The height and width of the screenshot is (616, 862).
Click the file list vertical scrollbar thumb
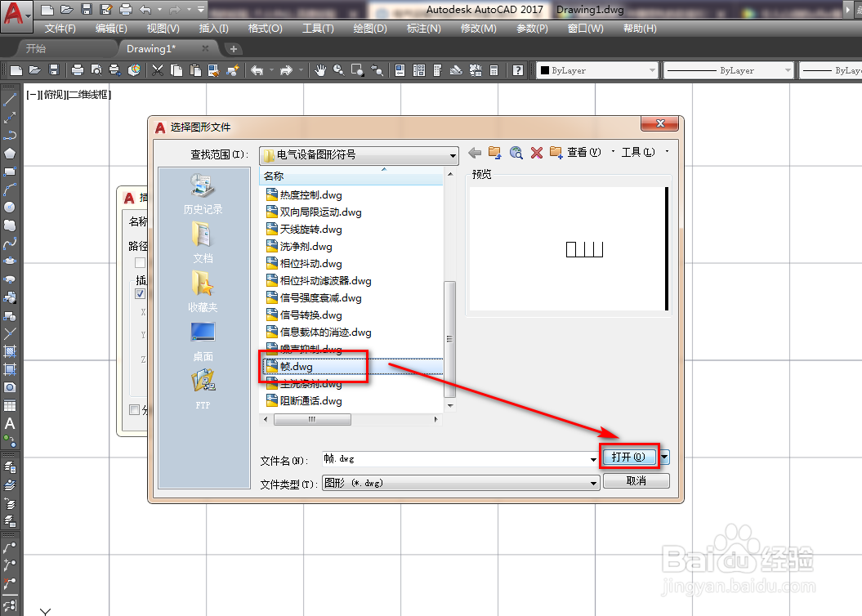(449, 338)
